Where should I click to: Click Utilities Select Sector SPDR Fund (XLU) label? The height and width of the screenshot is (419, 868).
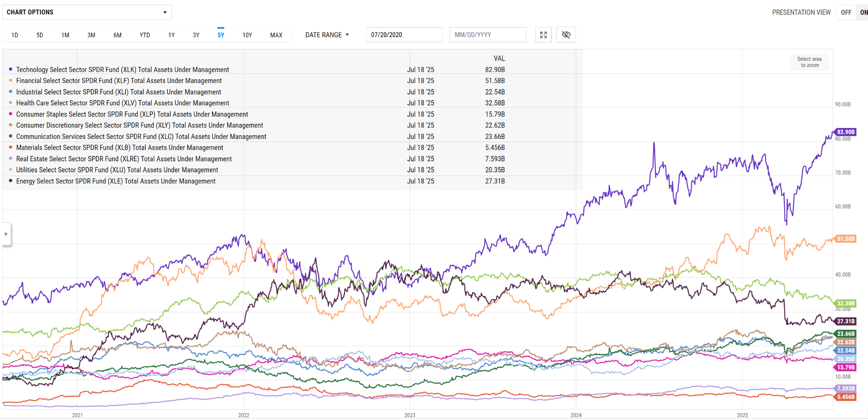[x=117, y=170]
